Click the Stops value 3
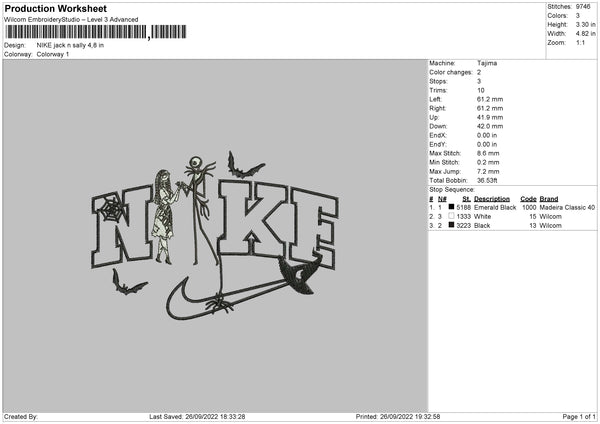The width and height of the screenshot is (600, 424). pos(479,81)
